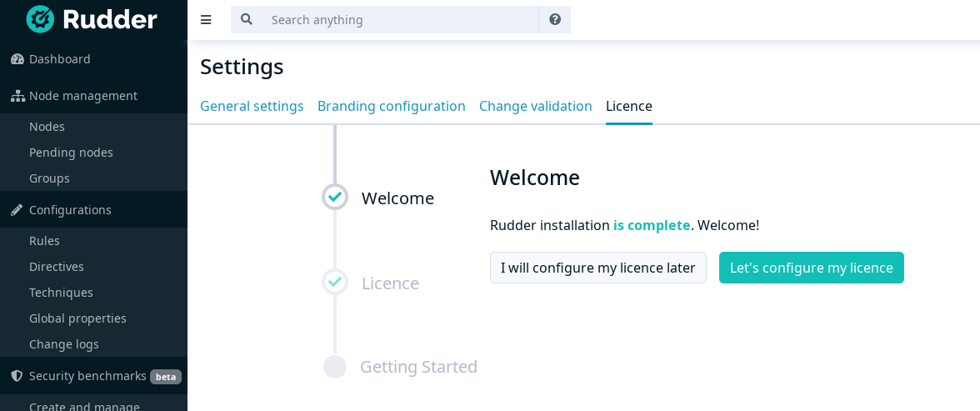Open Pending nodes in sidebar
The image size is (980, 411).
point(72,153)
